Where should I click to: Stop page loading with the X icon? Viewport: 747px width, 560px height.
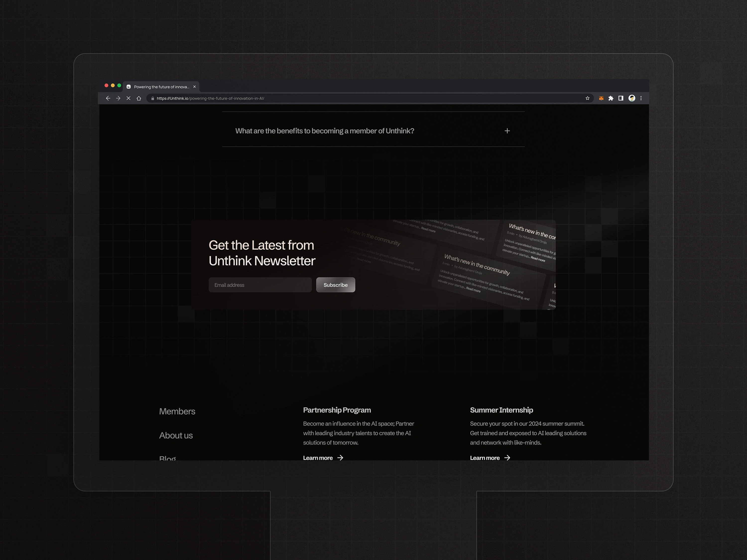(x=128, y=98)
